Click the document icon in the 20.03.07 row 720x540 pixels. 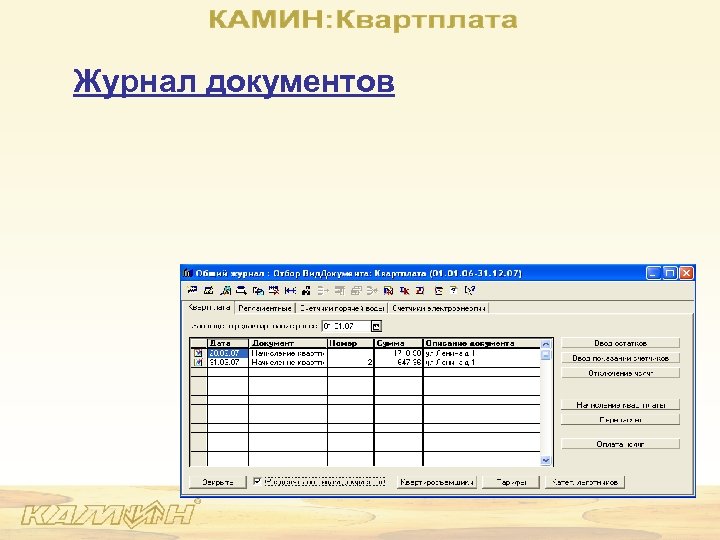pos(198,353)
